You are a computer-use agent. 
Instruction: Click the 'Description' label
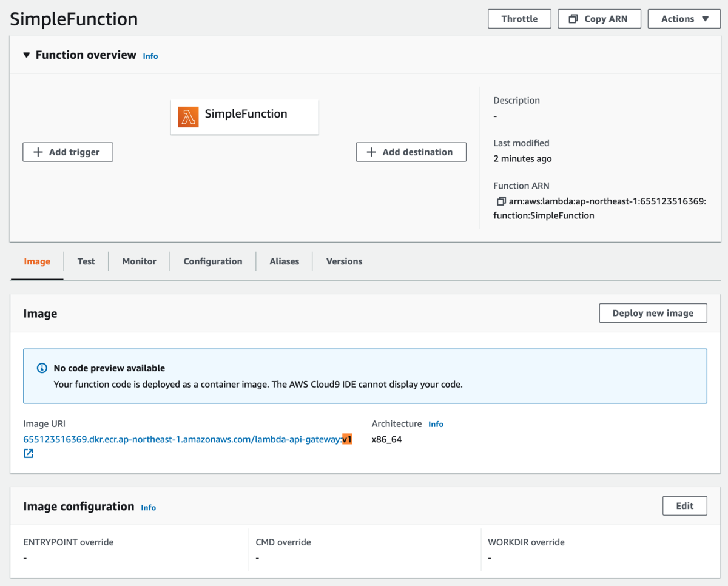coord(516,101)
